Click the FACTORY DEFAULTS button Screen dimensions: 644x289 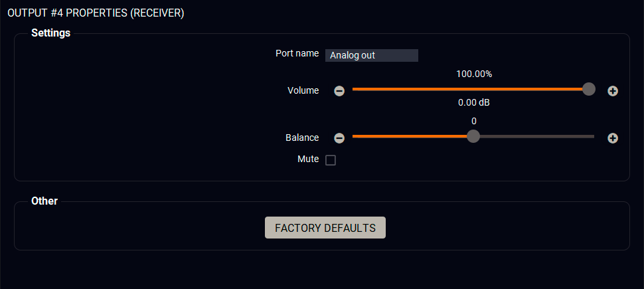(x=325, y=227)
